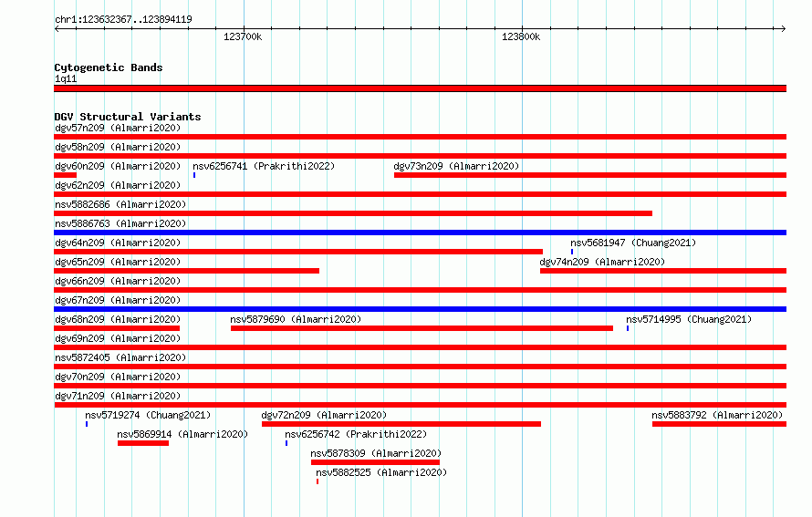Select the nsv5714995 (Chuang2021) label
This screenshot has height=517, width=812.
(x=689, y=319)
